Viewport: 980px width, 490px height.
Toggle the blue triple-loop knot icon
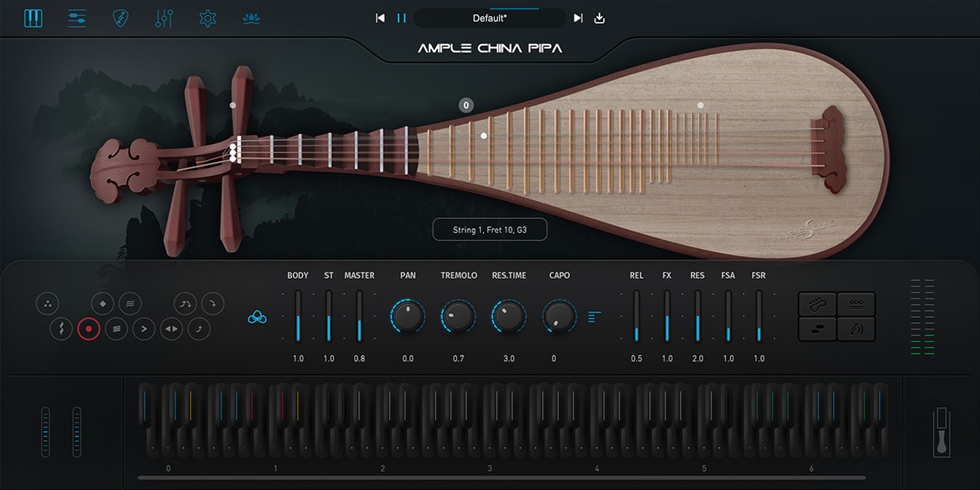click(x=258, y=318)
